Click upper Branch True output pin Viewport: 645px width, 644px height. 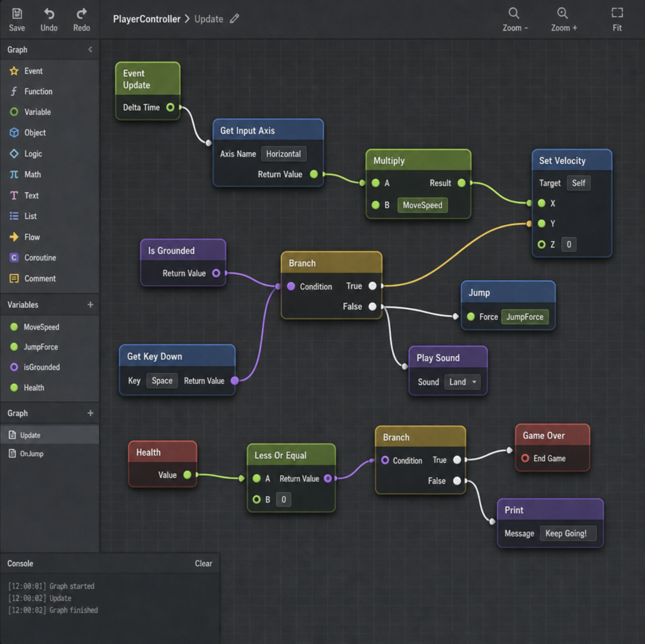point(372,286)
